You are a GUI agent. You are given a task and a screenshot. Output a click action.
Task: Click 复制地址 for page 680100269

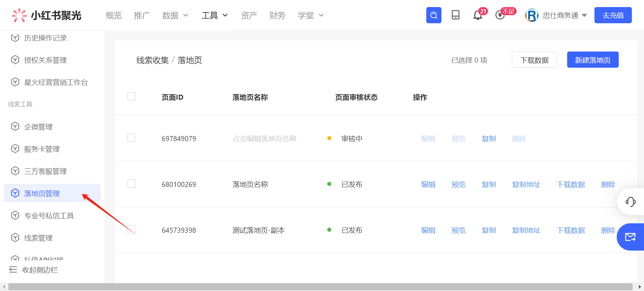pyautogui.click(x=526, y=185)
